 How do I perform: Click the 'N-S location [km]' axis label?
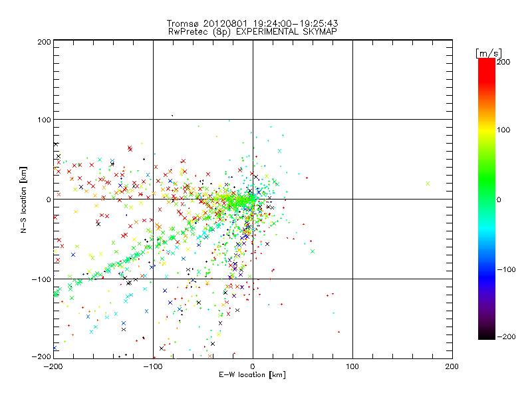click(23, 200)
